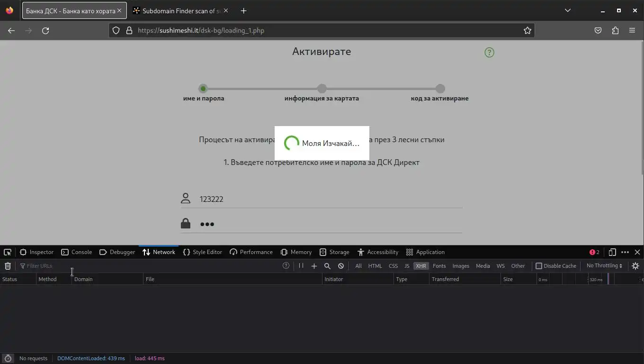Enable the Disable Cache checkbox

[539, 266]
